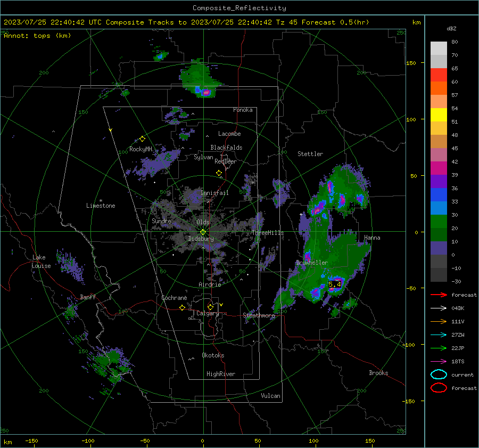Viewport: 479px width, 448px height.
Task: Click the Banff city label
Action: [x=88, y=297]
